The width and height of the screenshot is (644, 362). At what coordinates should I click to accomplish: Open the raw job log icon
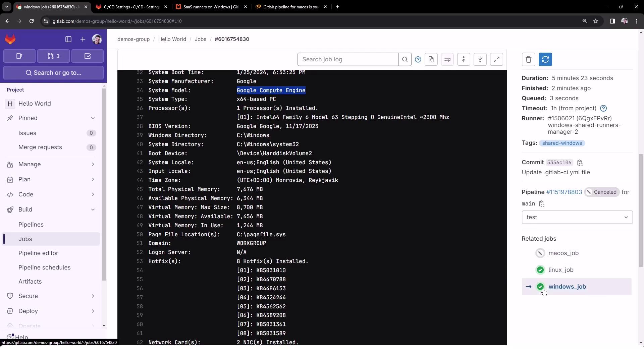pos(431,59)
